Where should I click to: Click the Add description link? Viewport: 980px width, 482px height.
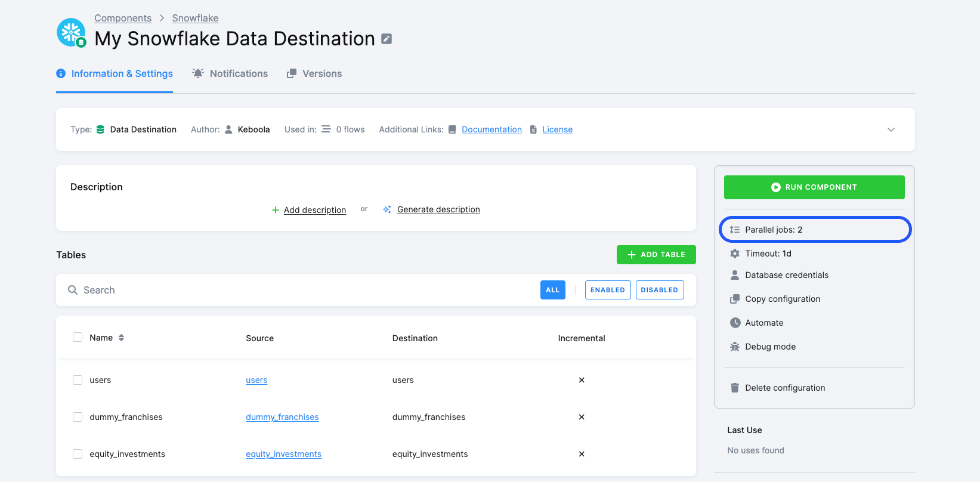tap(315, 210)
